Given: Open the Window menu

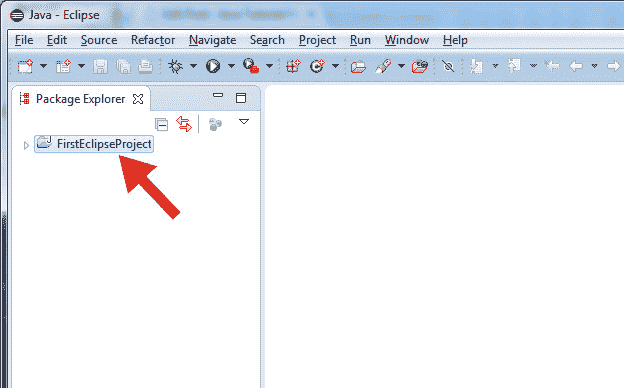Looking at the screenshot, I should [x=407, y=40].
